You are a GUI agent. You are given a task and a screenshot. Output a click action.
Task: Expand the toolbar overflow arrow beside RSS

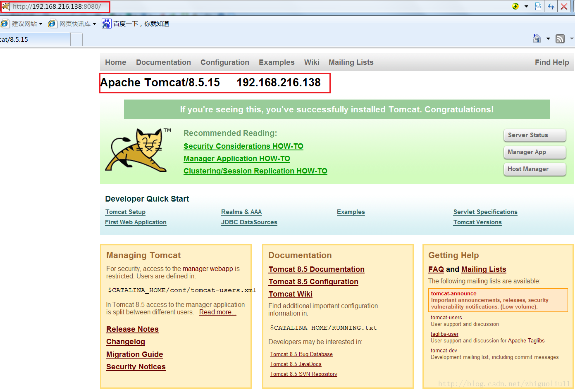(x=572, y=39)
